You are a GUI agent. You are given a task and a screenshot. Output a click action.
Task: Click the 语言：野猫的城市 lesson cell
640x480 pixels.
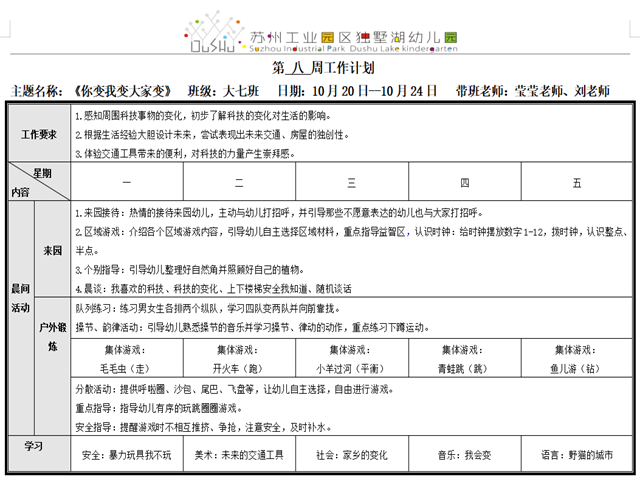pos(577,454)
